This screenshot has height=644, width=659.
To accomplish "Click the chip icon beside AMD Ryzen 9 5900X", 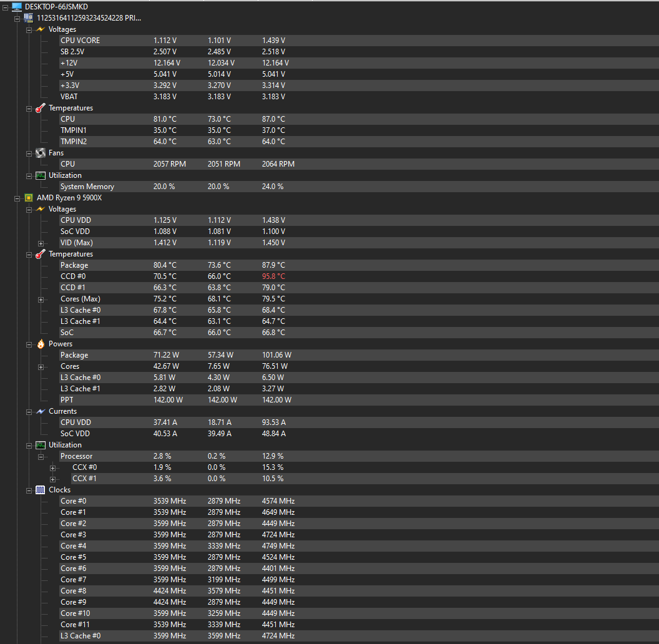I will pyautogui.click(x=29, y=198).
